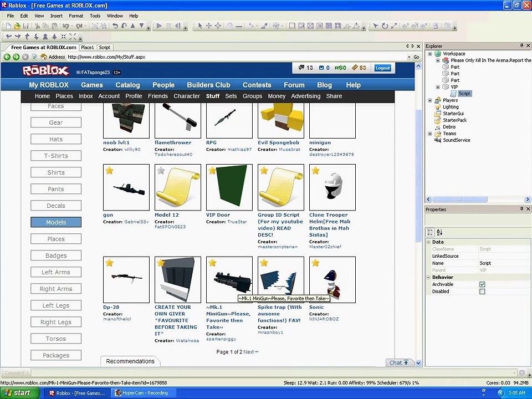
Task: Toggle favorite star on Group ID Script
Action: click(x=264, y=170)
